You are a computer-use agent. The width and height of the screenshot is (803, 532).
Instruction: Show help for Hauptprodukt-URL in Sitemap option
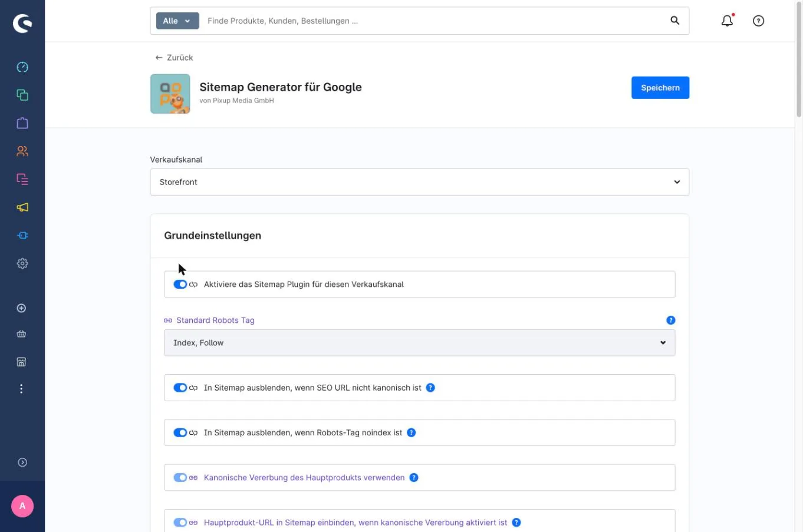click(x=516, y=523)
